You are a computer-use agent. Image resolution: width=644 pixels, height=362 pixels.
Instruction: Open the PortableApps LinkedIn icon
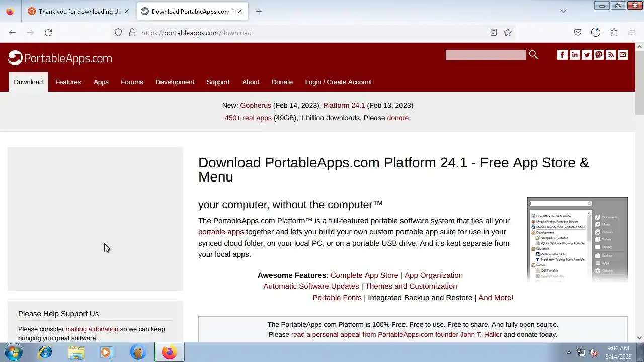click(x=575, y=55)
